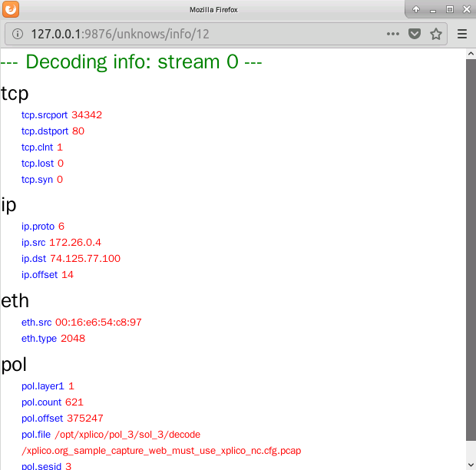The width and height of the screenshot is (476, 470).
Task: Maximize the Firefox window
Action: tap(450, 9)
